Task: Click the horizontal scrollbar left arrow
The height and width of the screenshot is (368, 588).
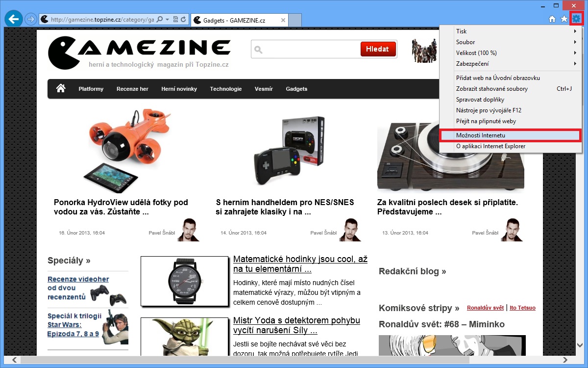Action: point(14,360)
